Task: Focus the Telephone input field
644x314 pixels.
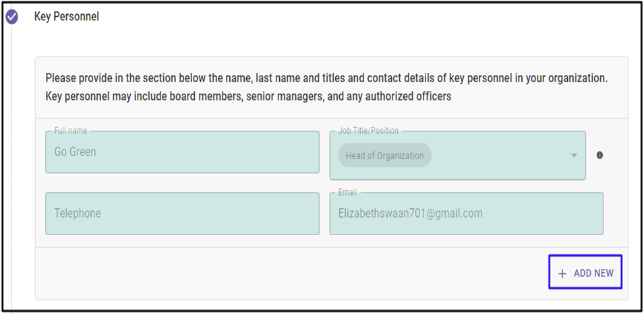Action: click(182, 214)
